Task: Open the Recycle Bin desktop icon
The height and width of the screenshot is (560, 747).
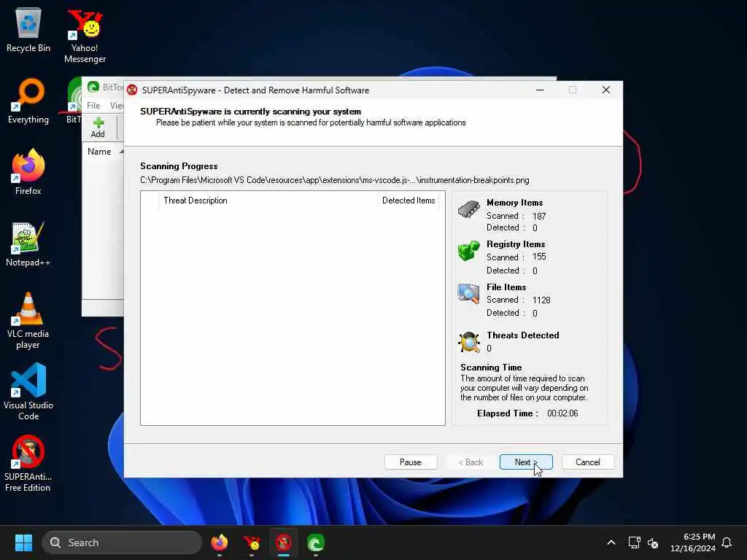Action: coord(28,29)
